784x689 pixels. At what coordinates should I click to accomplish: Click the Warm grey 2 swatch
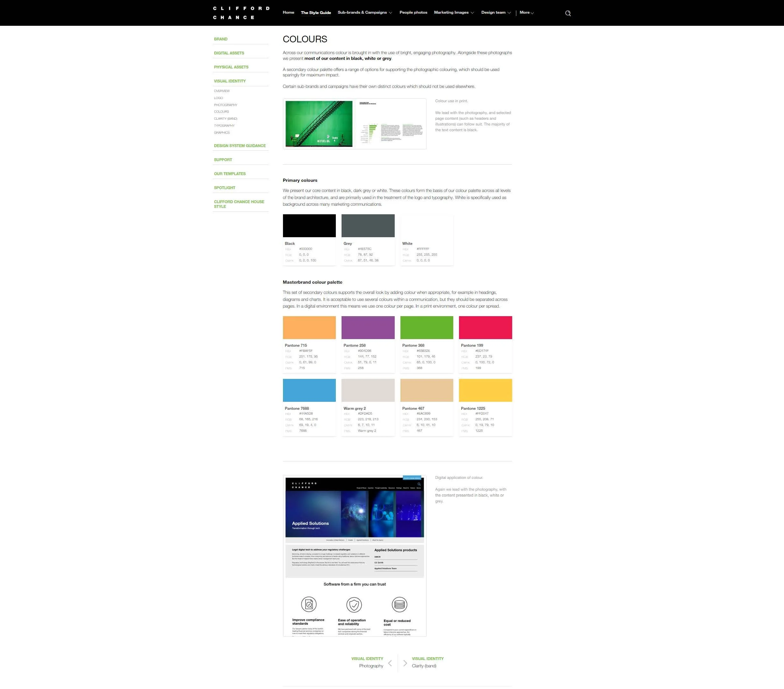tap(368, 390)
